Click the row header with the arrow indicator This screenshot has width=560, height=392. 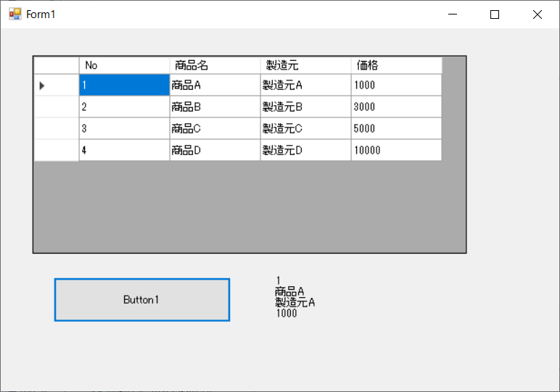57,85
